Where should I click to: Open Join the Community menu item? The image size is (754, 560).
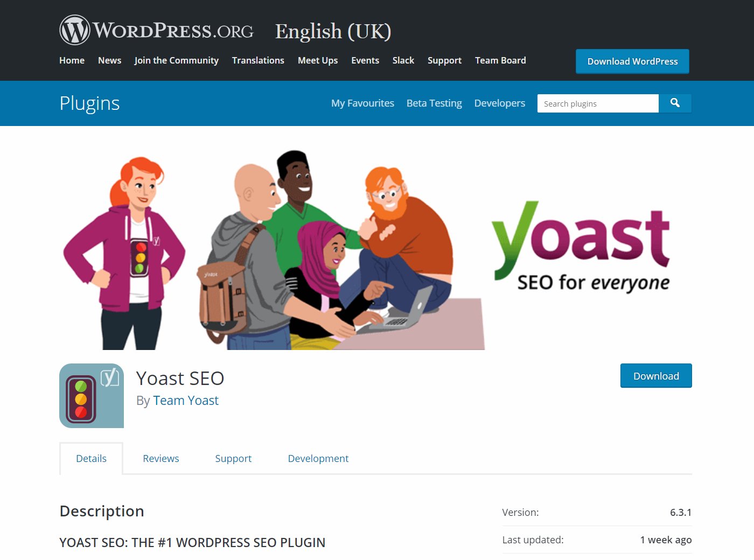[x=176, y=60]
